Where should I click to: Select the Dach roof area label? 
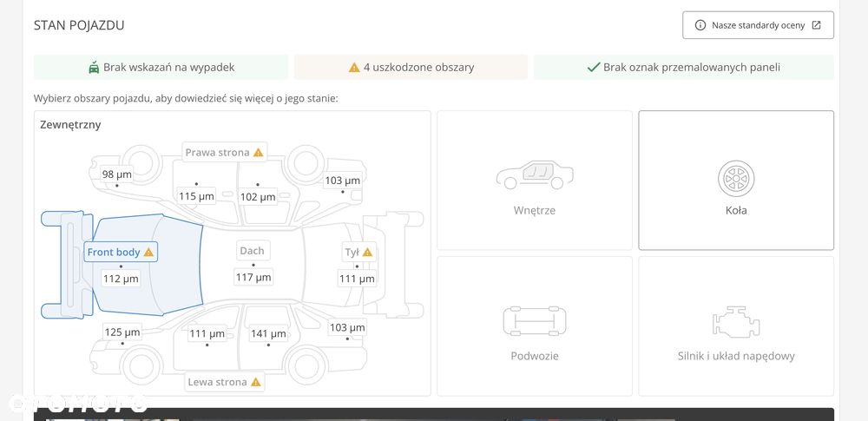(252, 250)
